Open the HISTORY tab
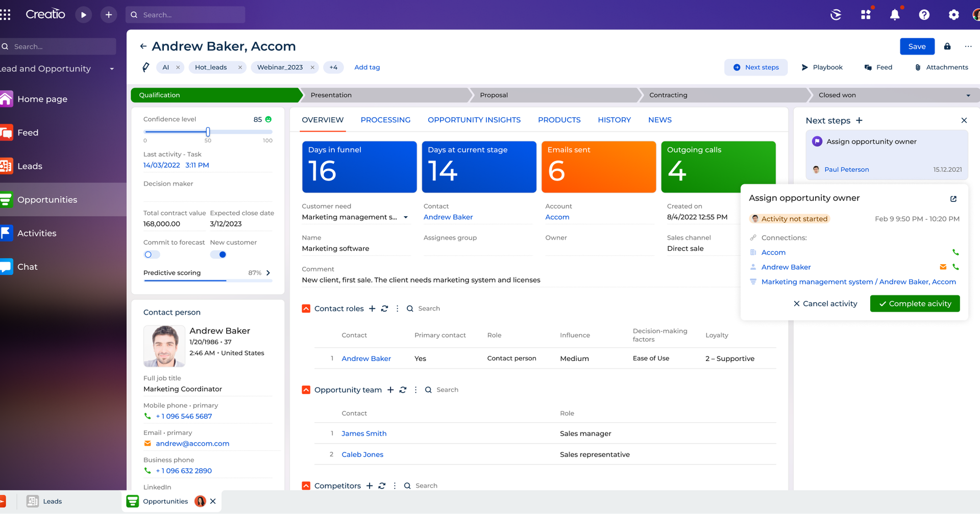 [x=615, y=120]
